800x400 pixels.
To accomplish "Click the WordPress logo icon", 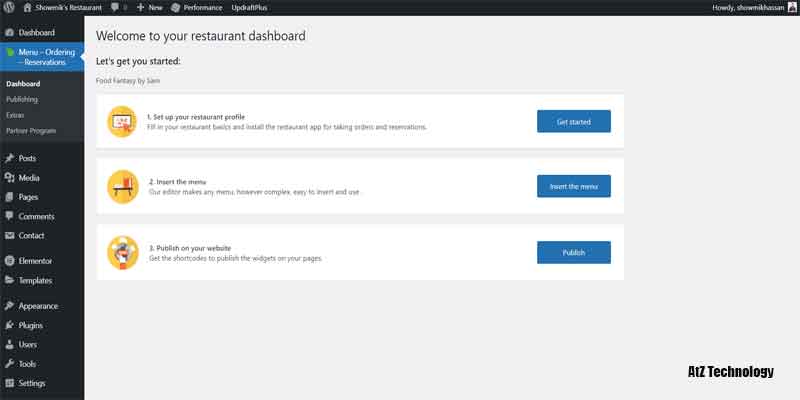I will click(9, 7).
